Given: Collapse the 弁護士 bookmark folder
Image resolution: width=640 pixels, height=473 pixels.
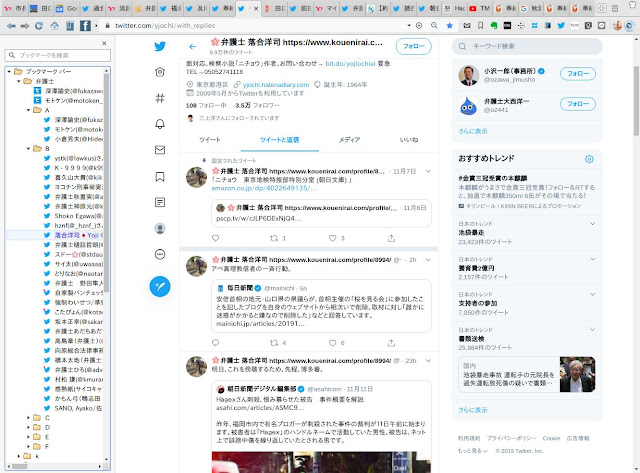Looking at the screenshot, I should coord(18,81).
